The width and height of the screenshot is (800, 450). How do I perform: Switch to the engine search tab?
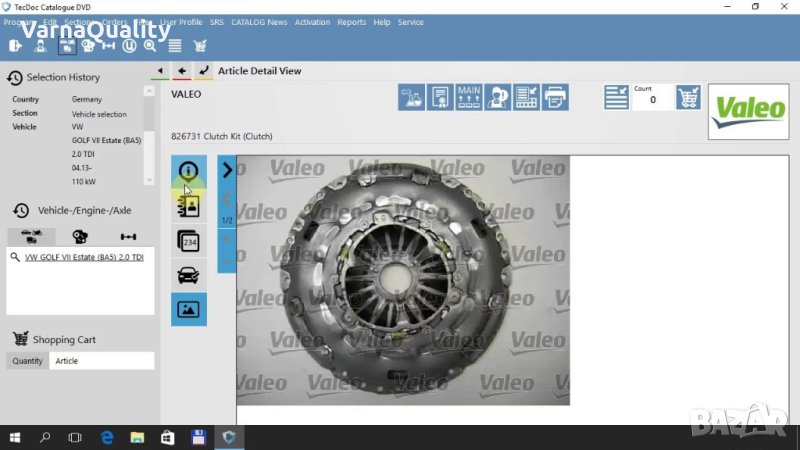[x=80, y=237]
